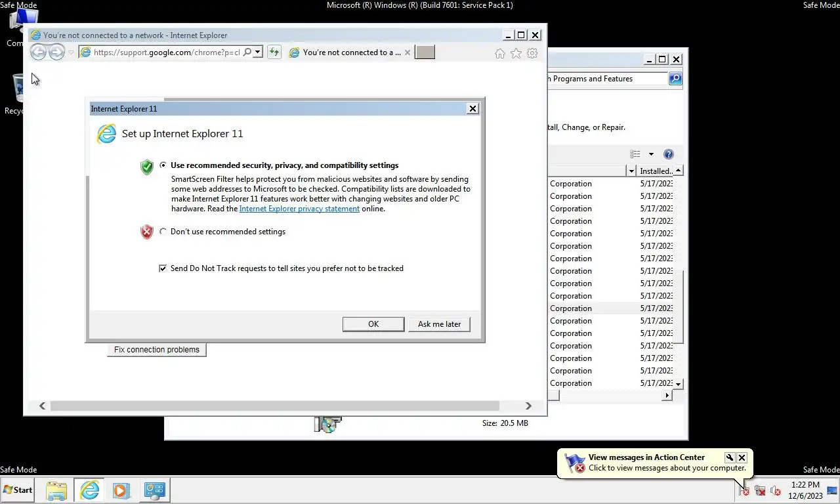Click left arrow of IE horizontal scrollbar
The width and height of the screenshot is (840, 504).
pyautogui.click(x=42, y=406)
